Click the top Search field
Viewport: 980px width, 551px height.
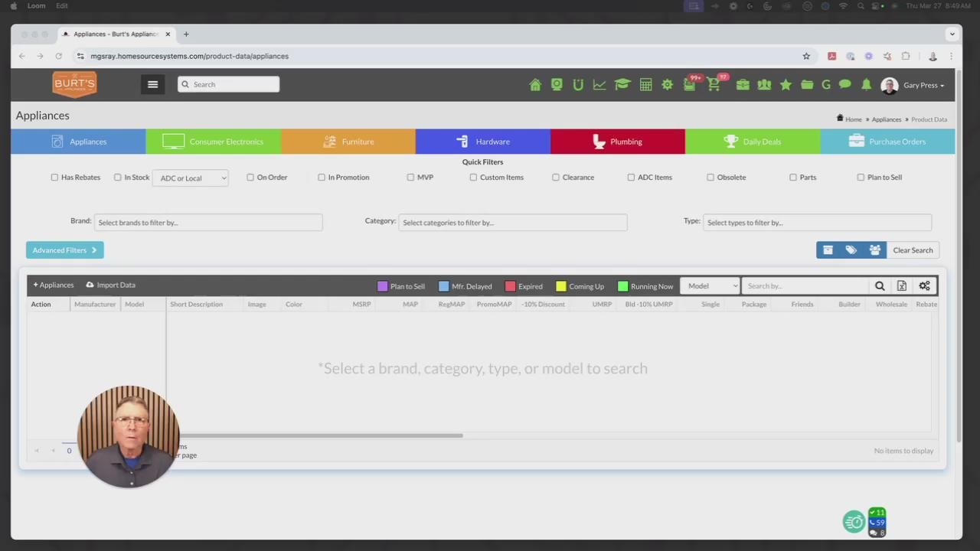pos(229,84)
